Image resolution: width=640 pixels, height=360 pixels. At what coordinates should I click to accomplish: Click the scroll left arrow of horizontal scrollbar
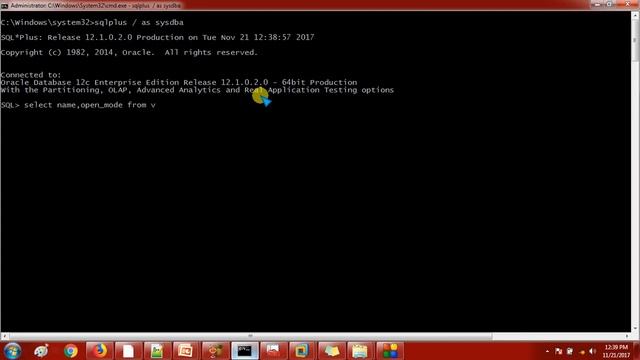4,336
